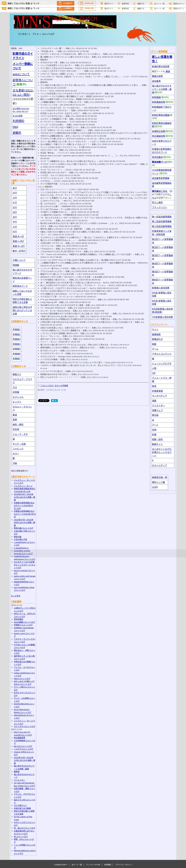
Task: Open 危険度7 list
Action: click(x=17, y=358)
